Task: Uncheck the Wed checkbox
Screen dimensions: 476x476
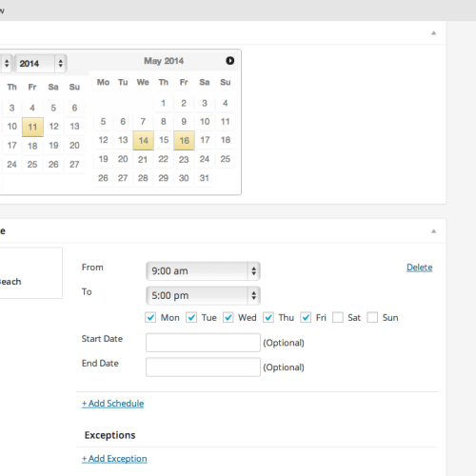Action: tap(228, 317)
